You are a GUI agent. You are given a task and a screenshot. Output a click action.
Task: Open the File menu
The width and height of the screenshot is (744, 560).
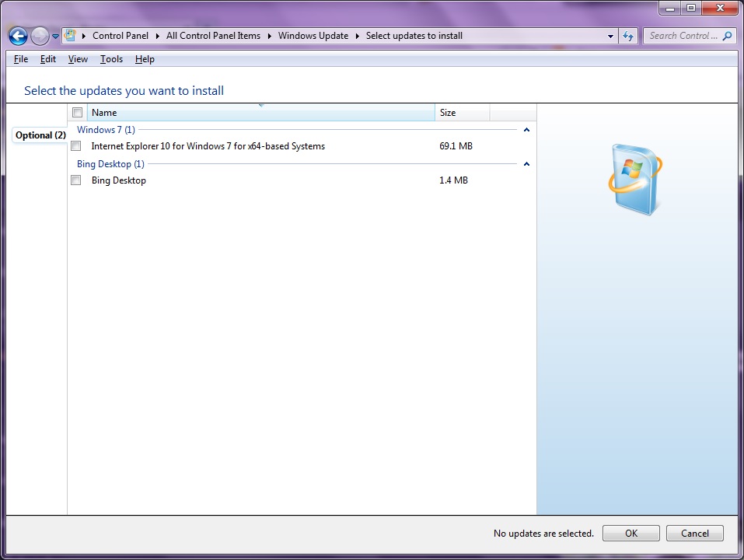(x=21, y=59)
